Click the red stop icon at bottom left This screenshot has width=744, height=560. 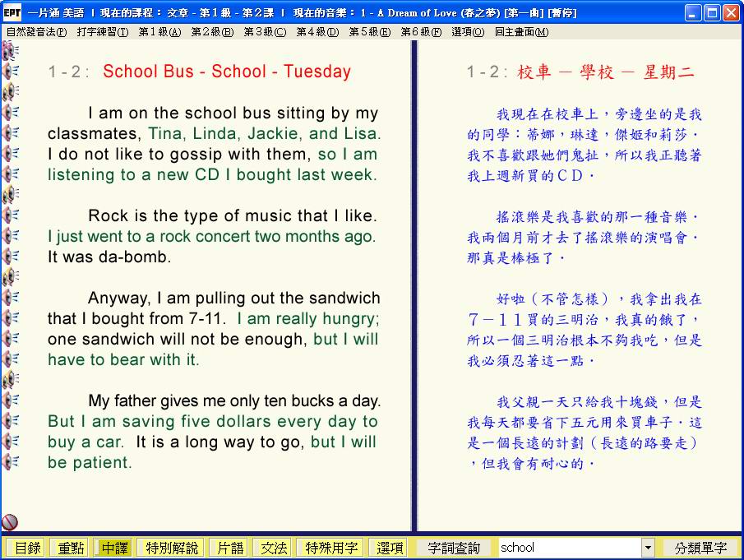(10, 521)
